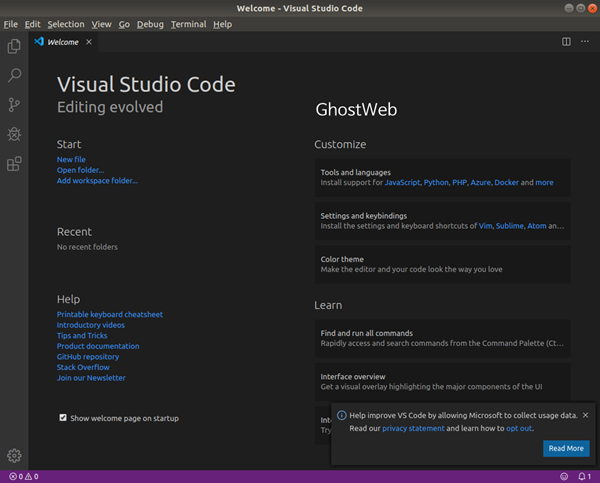This screenshot has height=483, width=600.
Task: Open Printable keyboard cheatsheet link
Action: [110, 315]
